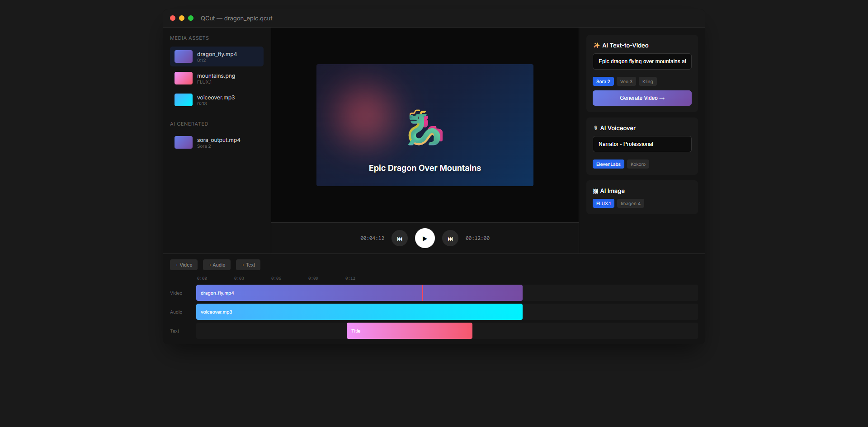Open the Narrator - Professional voice dropdown
Viewport: 868px width, 427px height.
(x=642, y=144)
